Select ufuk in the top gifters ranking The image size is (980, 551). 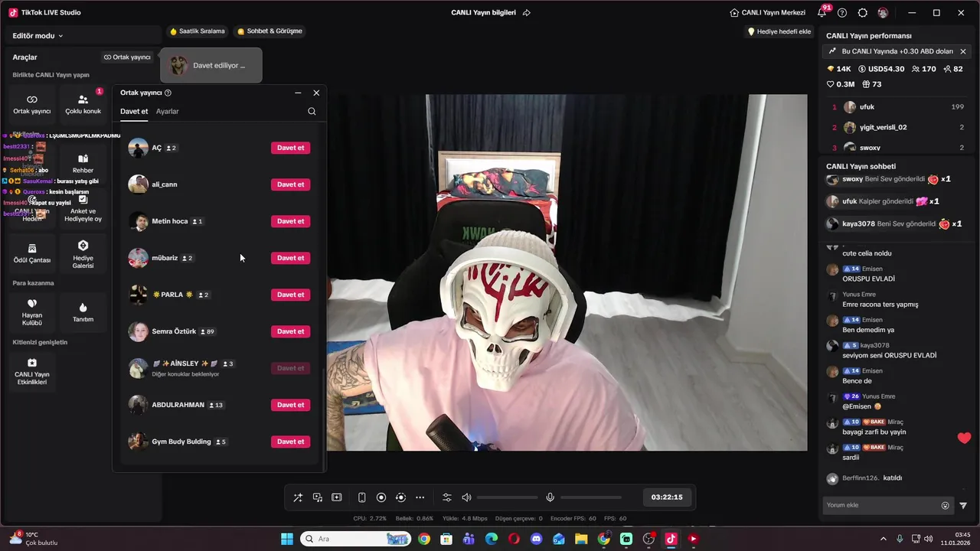point(897,107)
